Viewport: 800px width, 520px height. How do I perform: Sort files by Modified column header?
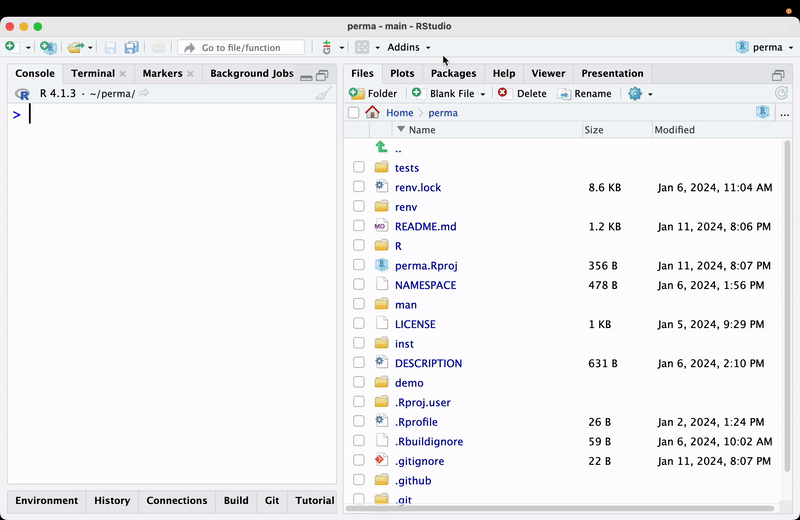[x=721, y=130]
